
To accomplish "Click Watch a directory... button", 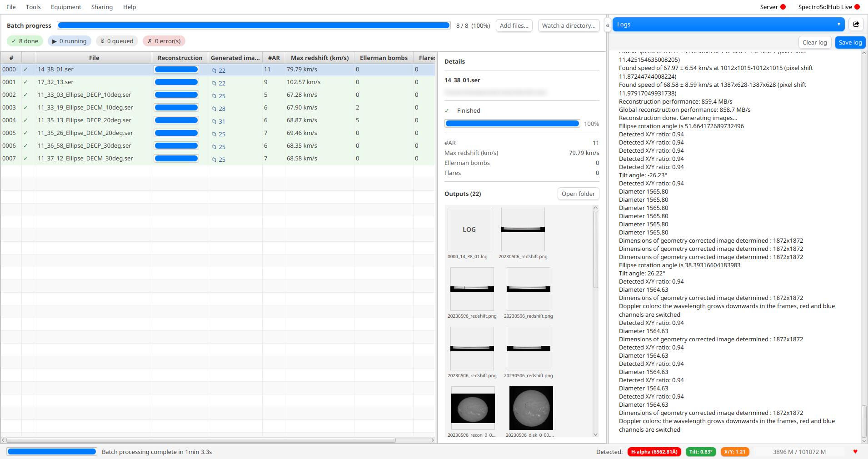I will pos(569,25).
